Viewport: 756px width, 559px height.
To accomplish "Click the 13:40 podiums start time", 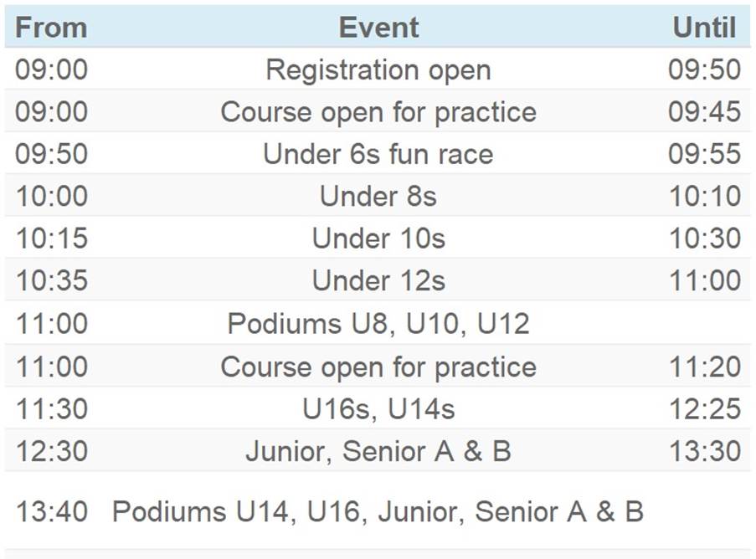I will [x=51, y=511].
